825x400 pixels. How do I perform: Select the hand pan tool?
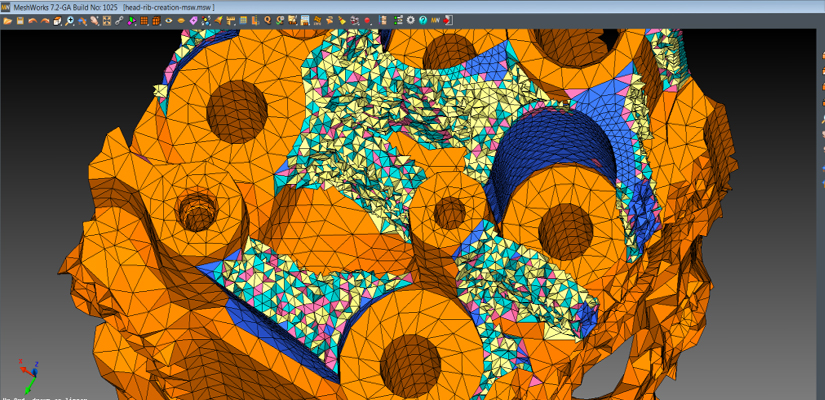point(94,20)
